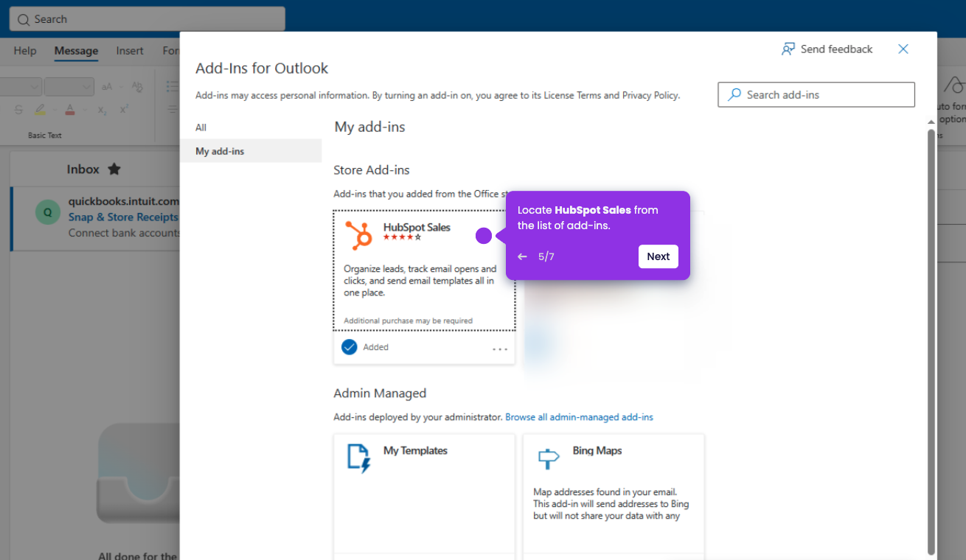This screenshot has height=560, width=966.
Task: Switch to the Message ribbon tab
Action: coord(76,51)
